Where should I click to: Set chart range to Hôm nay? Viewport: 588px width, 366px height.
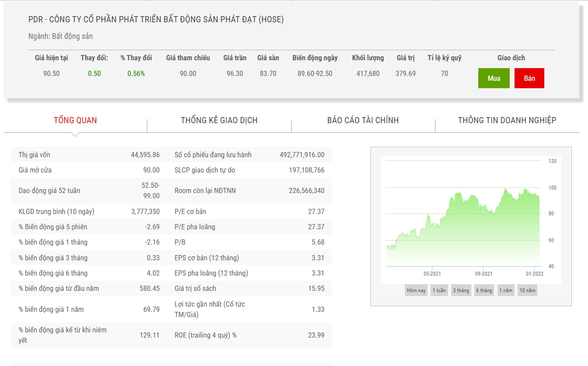pos(416,290)
